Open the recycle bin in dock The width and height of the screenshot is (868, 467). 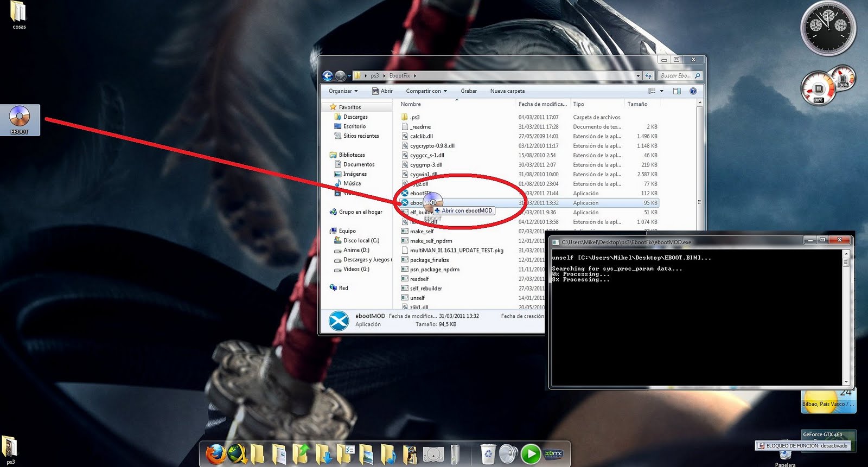[488, 454]
